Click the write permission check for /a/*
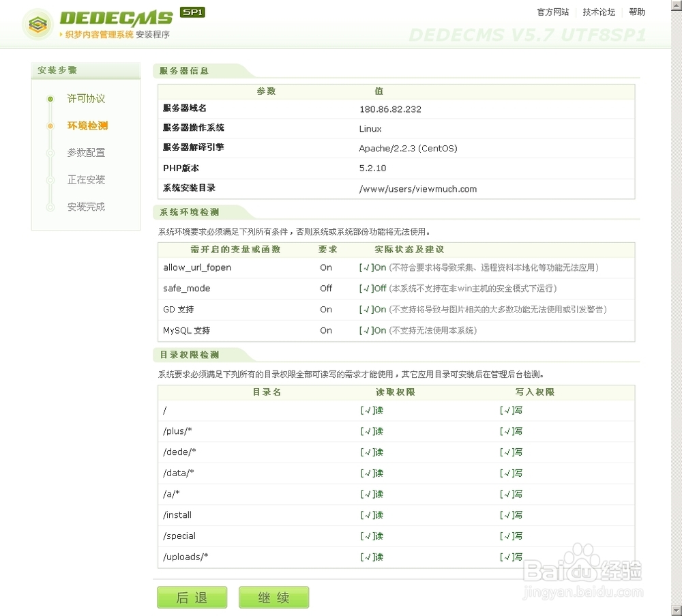682x616 pixels. (x=511, y=494)
